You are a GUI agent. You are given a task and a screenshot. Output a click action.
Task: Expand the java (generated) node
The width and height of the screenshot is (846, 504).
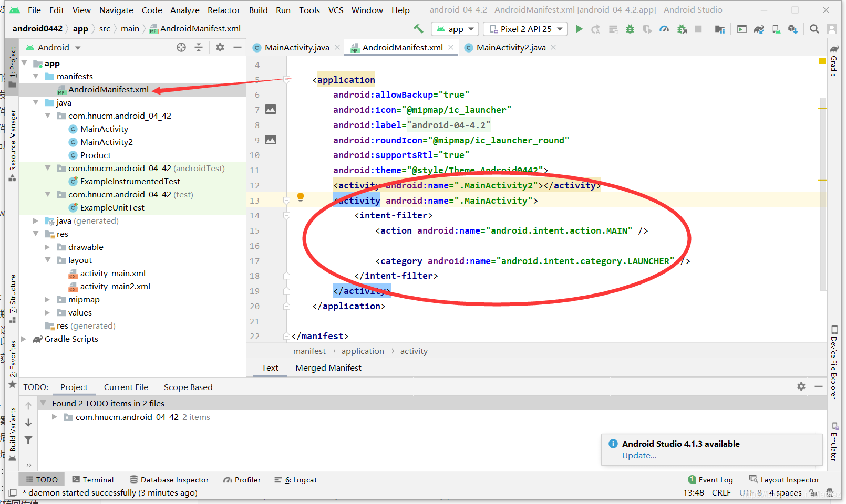tap(35, 220)
